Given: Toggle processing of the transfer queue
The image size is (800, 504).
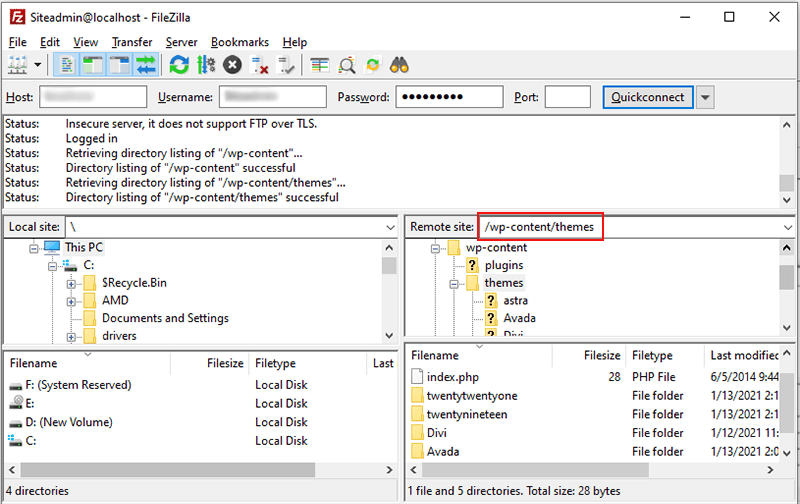Looking at the screenshot, I should tap(206, 65).
